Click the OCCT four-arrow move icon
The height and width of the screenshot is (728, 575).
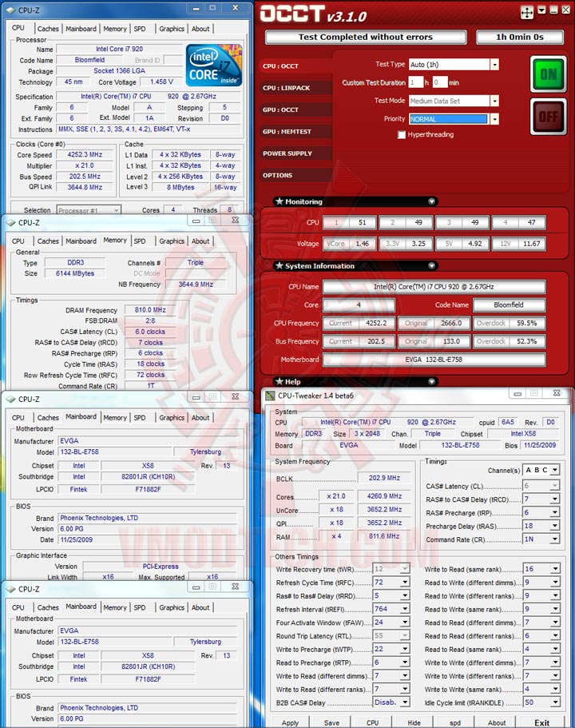(x=527, y=13)
